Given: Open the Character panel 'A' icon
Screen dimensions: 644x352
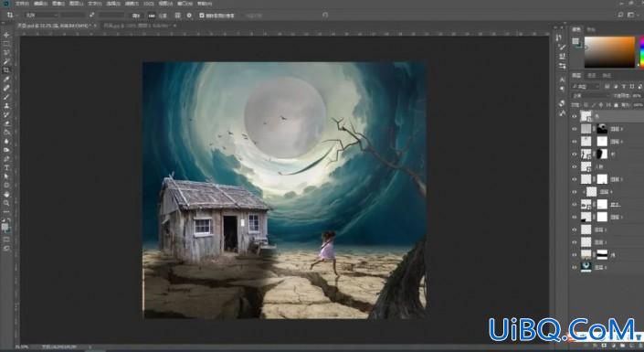Looking at the screenshot, I should [x=562, y=80].
